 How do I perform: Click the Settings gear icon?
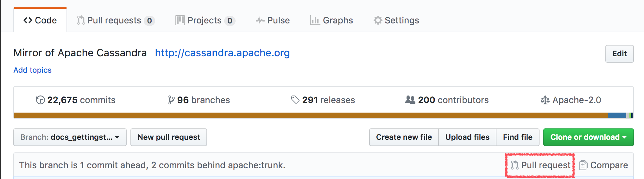(x=378, y=20)
